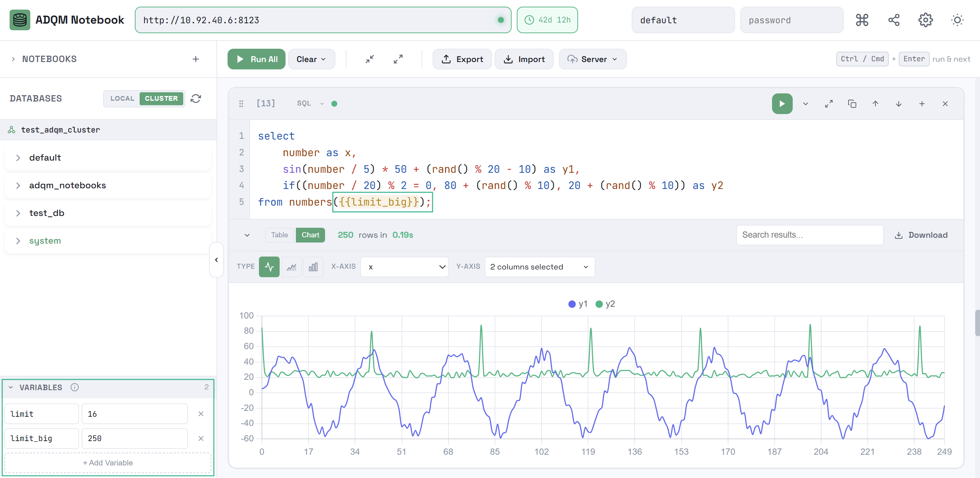Select the bar chart type icon
Viewport: 980px width, 478px height.
pos(313,266)
